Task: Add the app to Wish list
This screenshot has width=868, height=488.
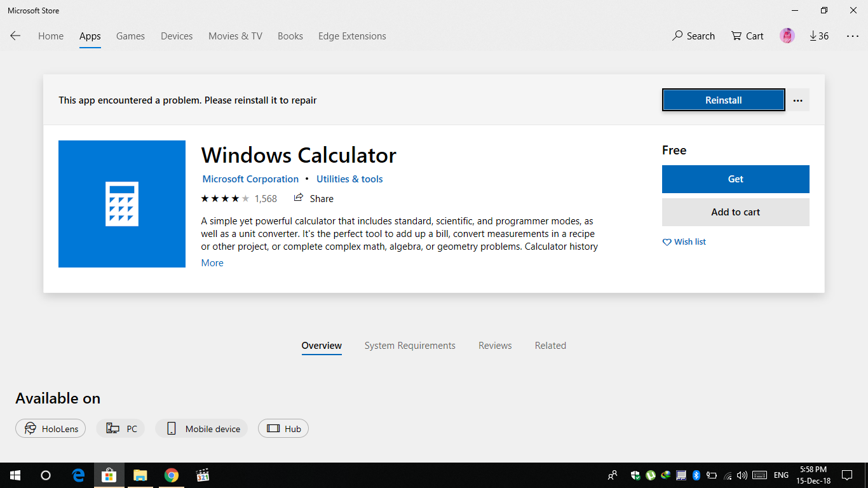Action: point(684,242)
